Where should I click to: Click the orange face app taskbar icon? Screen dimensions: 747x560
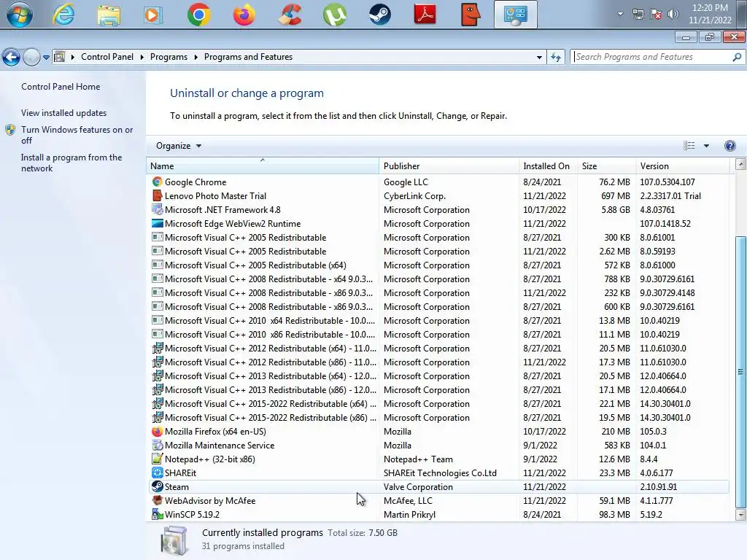(x=471, y=15)
